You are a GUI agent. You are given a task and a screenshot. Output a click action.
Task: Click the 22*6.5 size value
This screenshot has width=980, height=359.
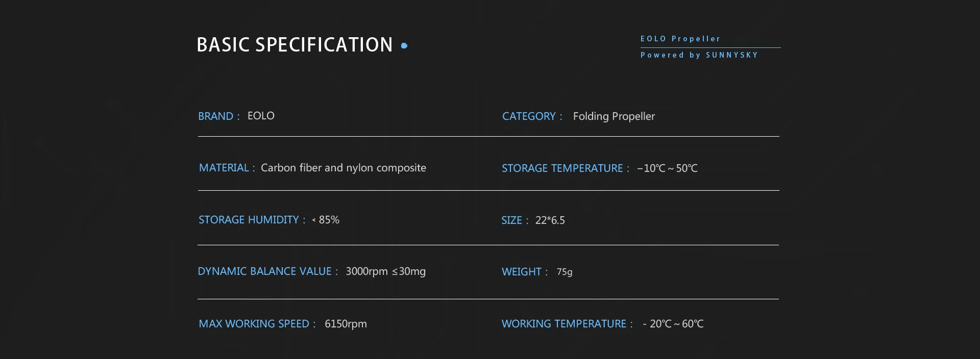pyautogui.click(x=550, y=220)
